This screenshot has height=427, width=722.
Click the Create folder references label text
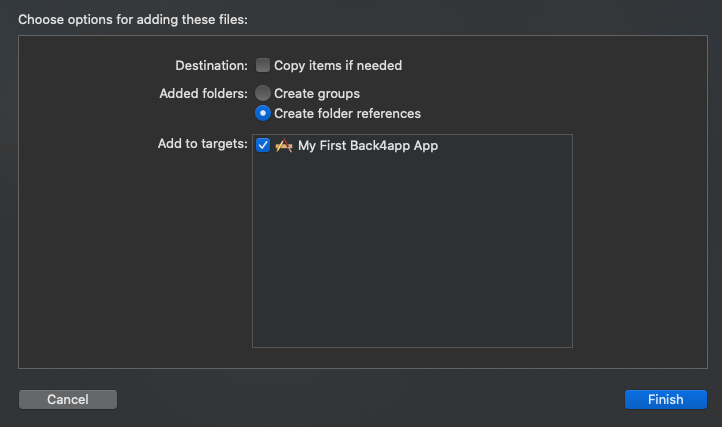click(x=347, y=113)
